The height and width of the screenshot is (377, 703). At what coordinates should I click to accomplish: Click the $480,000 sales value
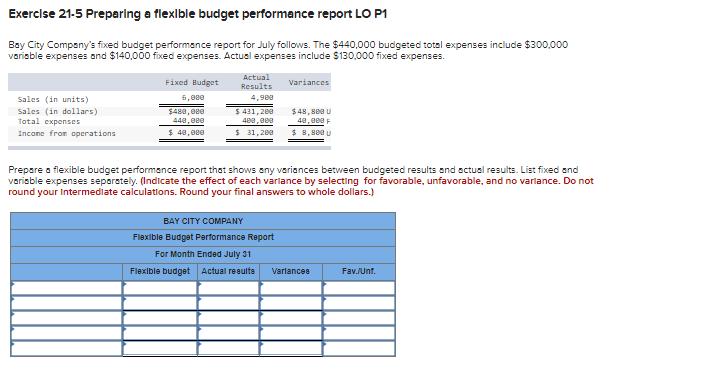187,111
